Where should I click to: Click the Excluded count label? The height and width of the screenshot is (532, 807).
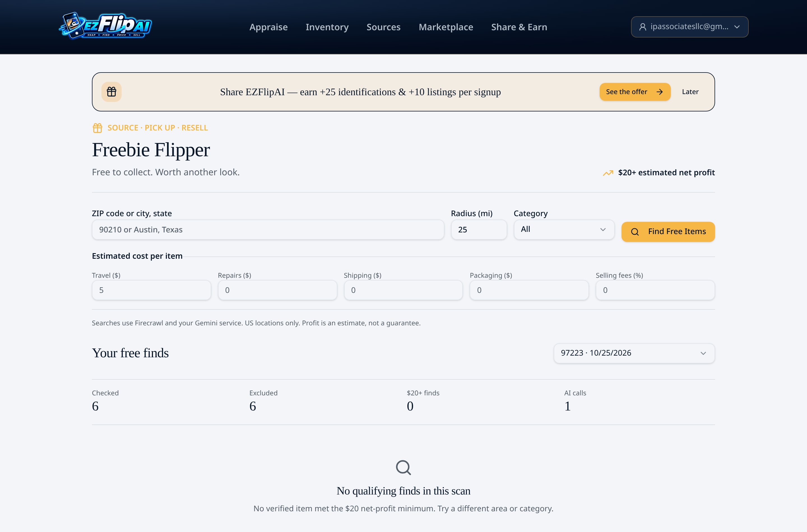point(263,393)
